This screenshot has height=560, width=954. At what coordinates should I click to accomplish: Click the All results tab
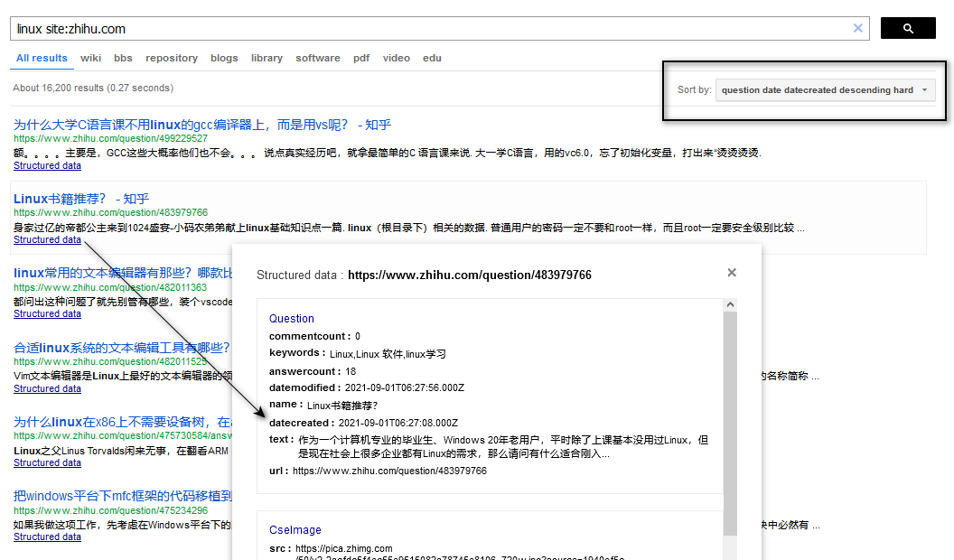click(42, 58)
